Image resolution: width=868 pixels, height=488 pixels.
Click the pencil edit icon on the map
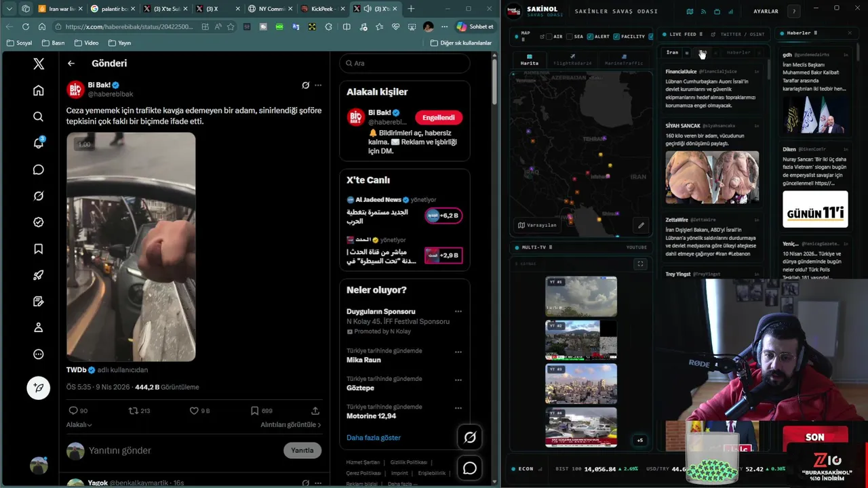click(x=641, y=225)
